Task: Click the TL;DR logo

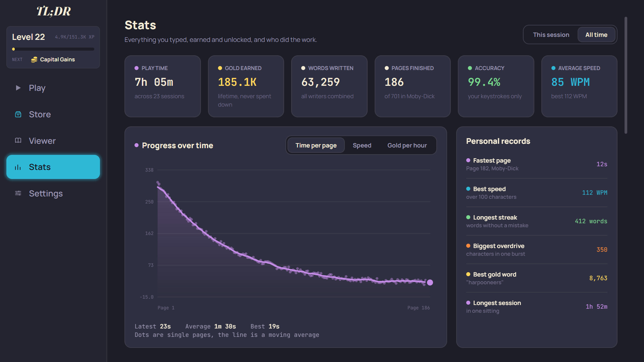Action: coord(53,11)
